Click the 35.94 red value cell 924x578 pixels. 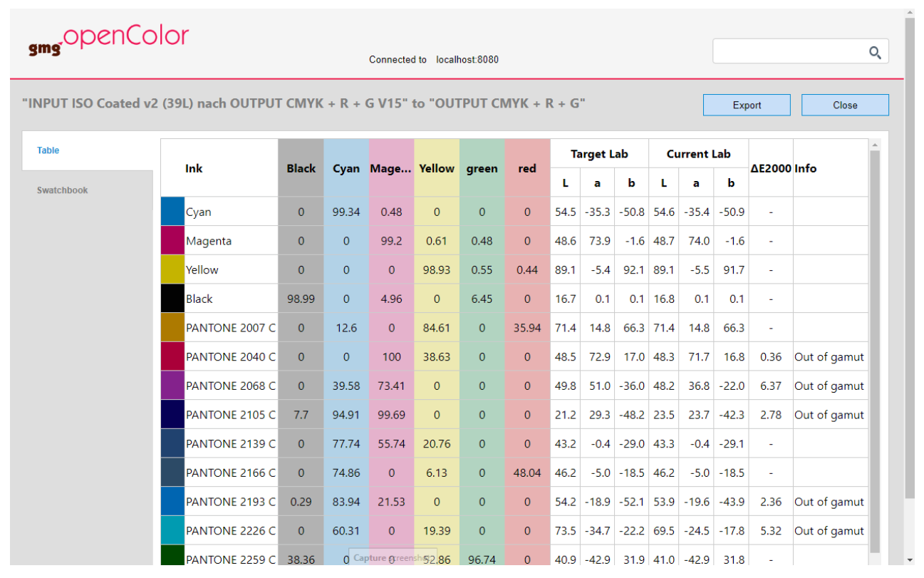(x=527, y=328)
